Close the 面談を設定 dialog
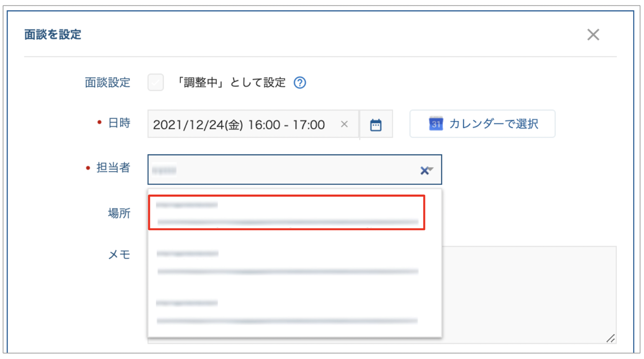This screenshot has height=359, width=644. pos(593,35)
